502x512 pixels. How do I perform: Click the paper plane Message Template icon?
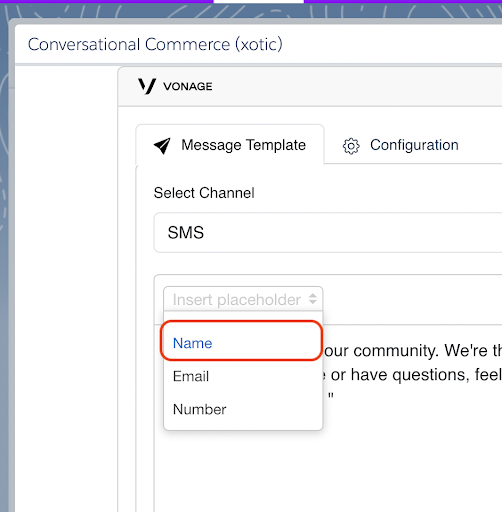click(x=162, y=146)
